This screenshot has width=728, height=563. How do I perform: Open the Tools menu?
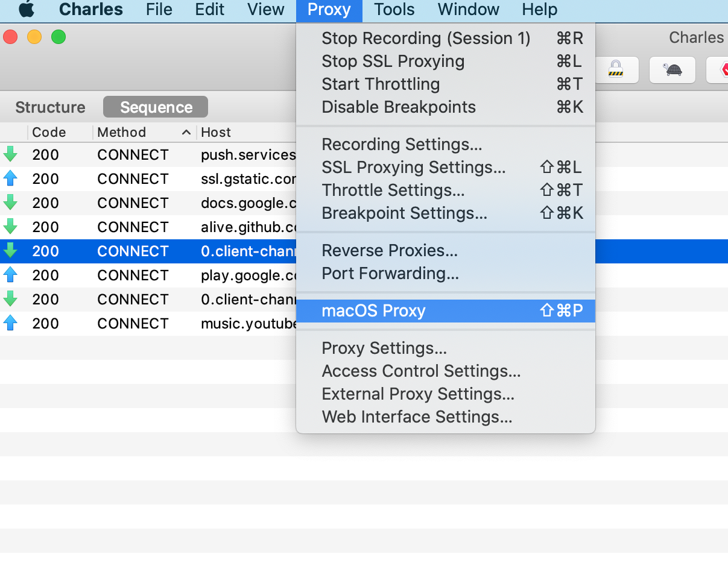(393, 10)
